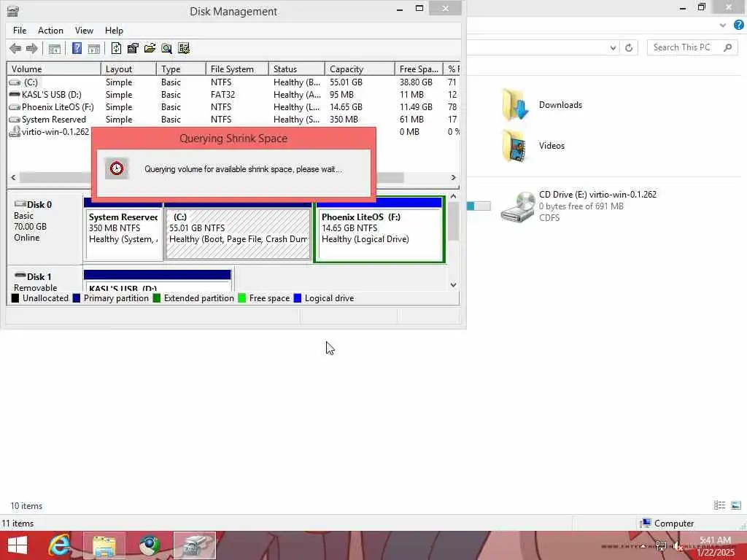Click the disk settings list toolbar icon

pos(183,48)
